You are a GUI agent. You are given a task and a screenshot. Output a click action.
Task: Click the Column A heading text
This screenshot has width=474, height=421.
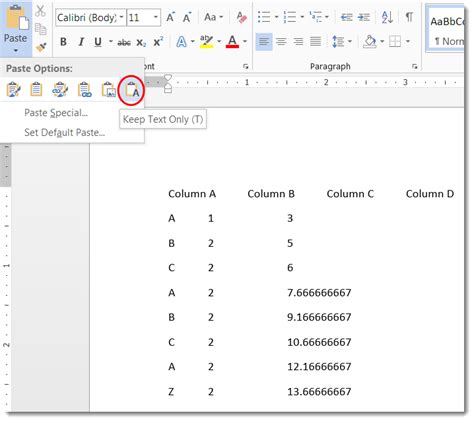click(192, 194)
